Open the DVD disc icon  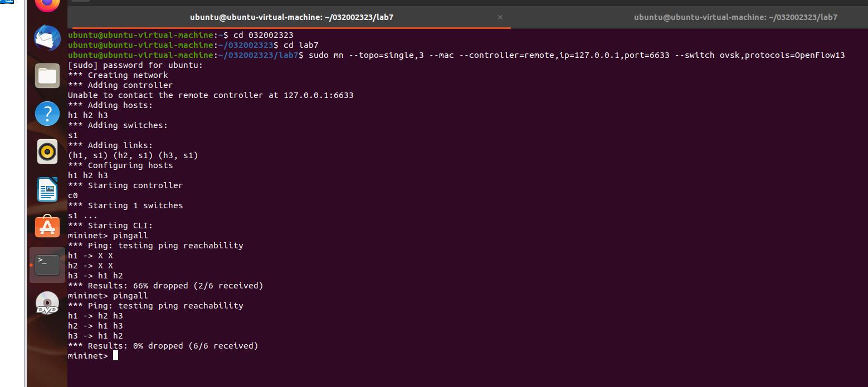[x=47, y=303]
